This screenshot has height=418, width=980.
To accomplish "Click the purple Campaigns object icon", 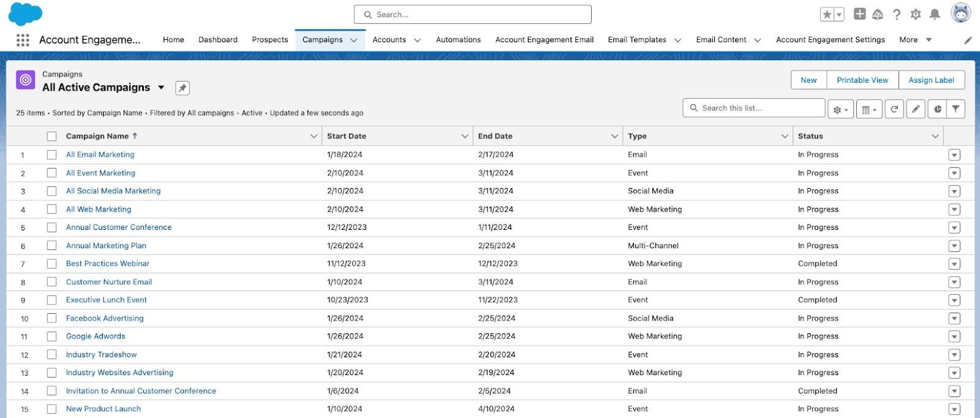I will point(26,80).
